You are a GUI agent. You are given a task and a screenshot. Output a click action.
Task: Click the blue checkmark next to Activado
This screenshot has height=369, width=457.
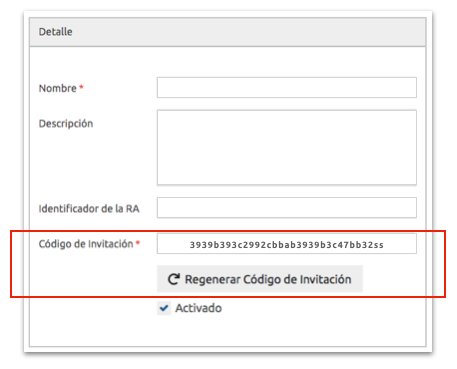164,308
